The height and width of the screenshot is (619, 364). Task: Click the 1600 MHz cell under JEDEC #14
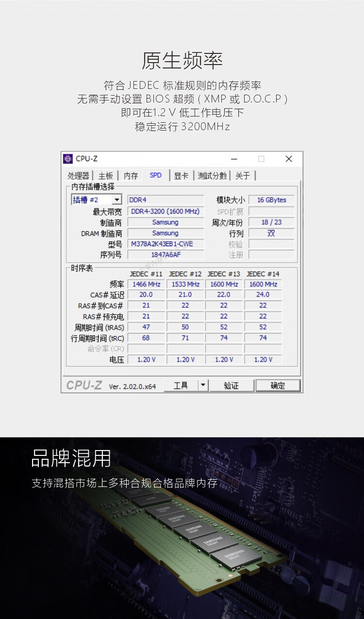[263, 284]
